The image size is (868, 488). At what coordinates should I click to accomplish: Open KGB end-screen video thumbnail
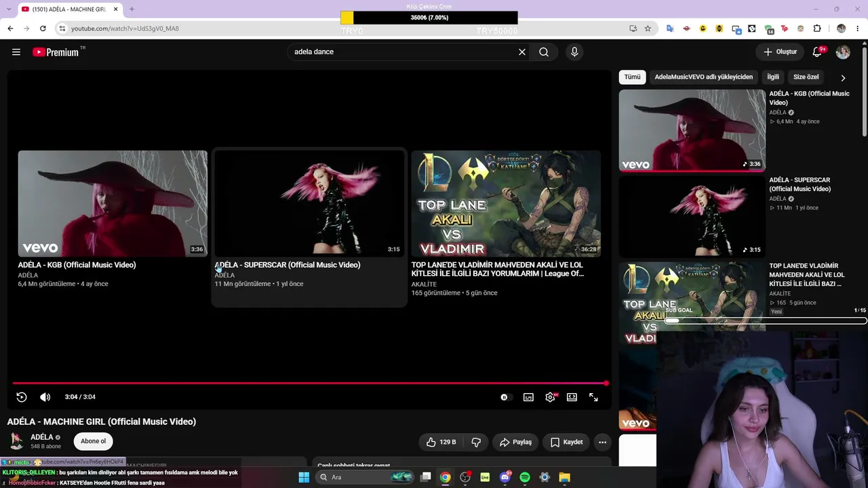point(113,204)
